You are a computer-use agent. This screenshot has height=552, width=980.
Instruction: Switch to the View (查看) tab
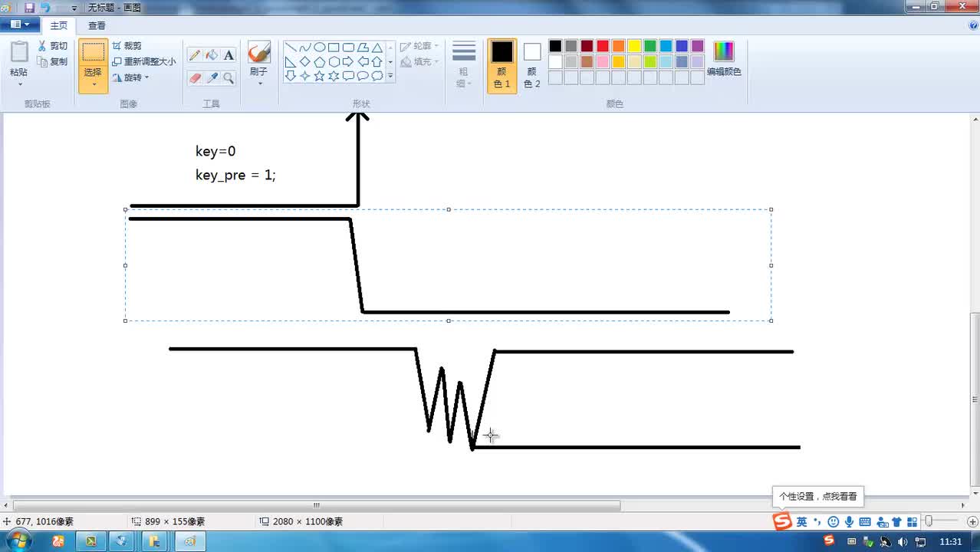97,25
